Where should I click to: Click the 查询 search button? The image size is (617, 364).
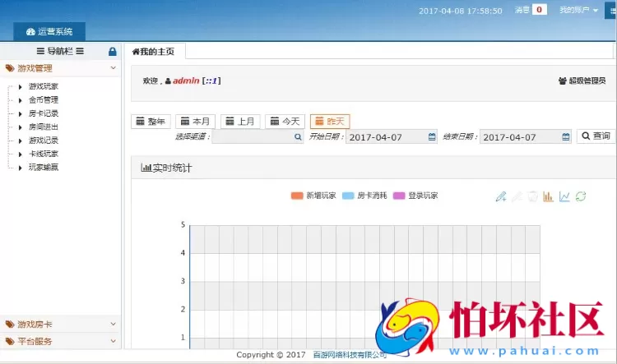(596, 136)
